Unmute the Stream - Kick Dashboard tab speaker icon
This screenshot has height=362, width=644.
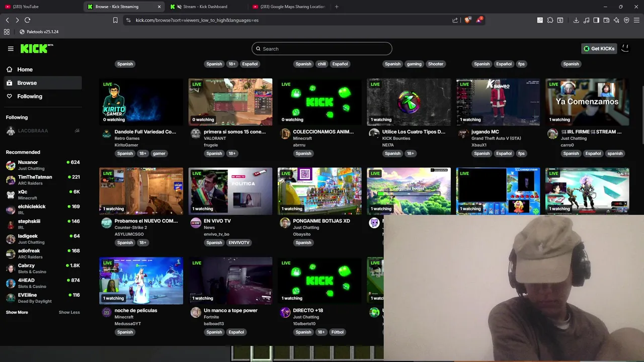pos(180,7)
